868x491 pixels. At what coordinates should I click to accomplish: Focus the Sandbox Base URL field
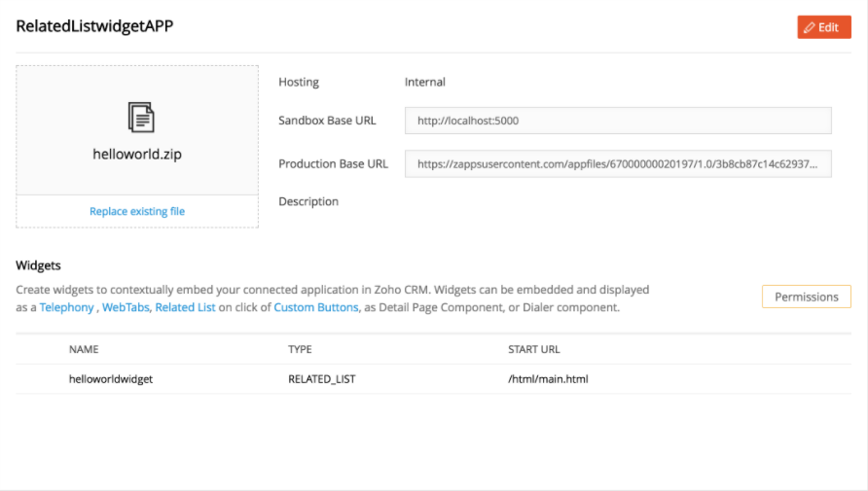[x=618, y=121]
